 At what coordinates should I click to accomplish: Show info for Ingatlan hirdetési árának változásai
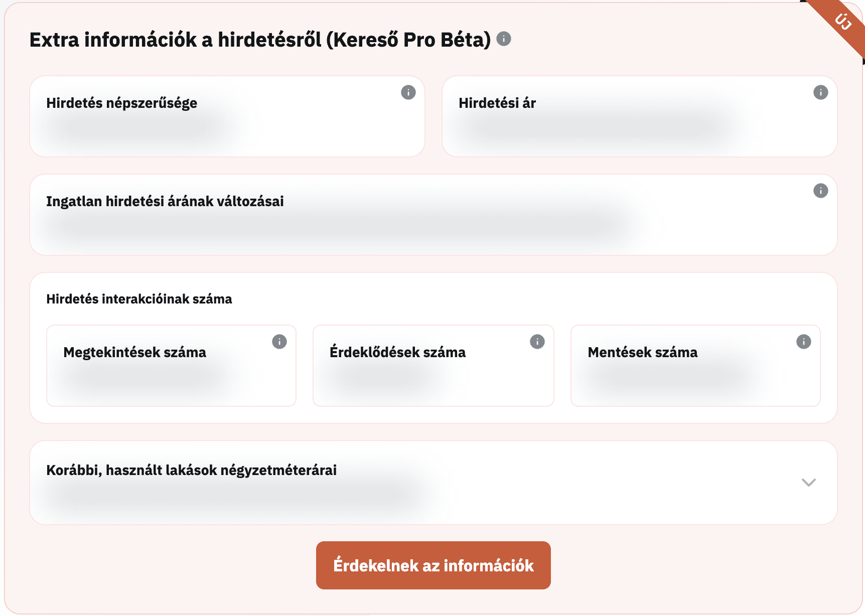(821, 190)
